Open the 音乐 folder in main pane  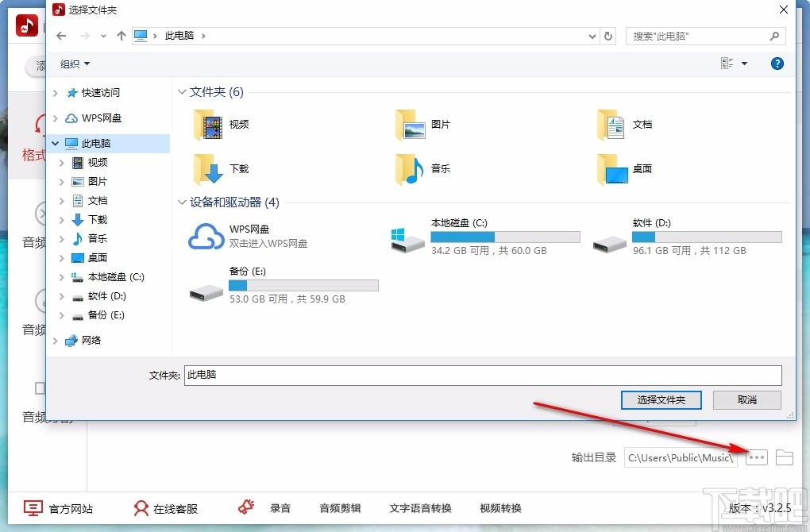point(422,169)
